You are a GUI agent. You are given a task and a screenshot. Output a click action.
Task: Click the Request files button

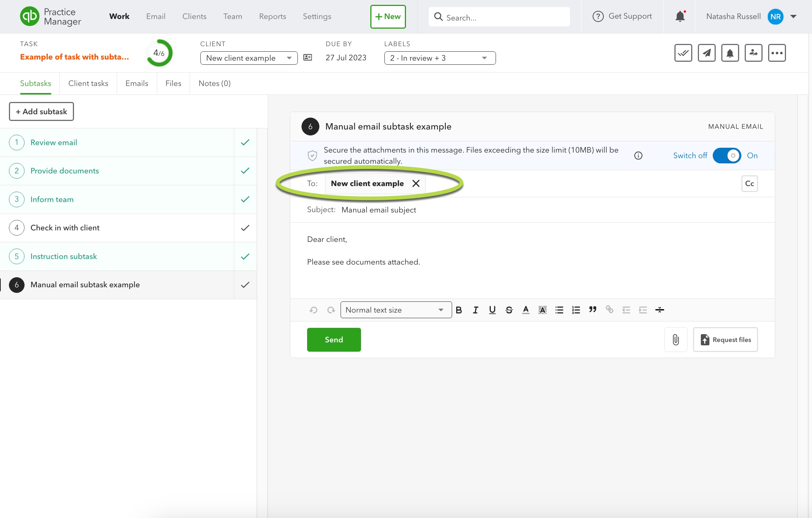tap(725, 340)
